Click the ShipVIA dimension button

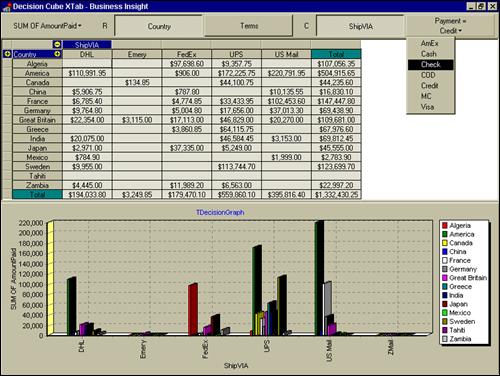tap(360, 26)
